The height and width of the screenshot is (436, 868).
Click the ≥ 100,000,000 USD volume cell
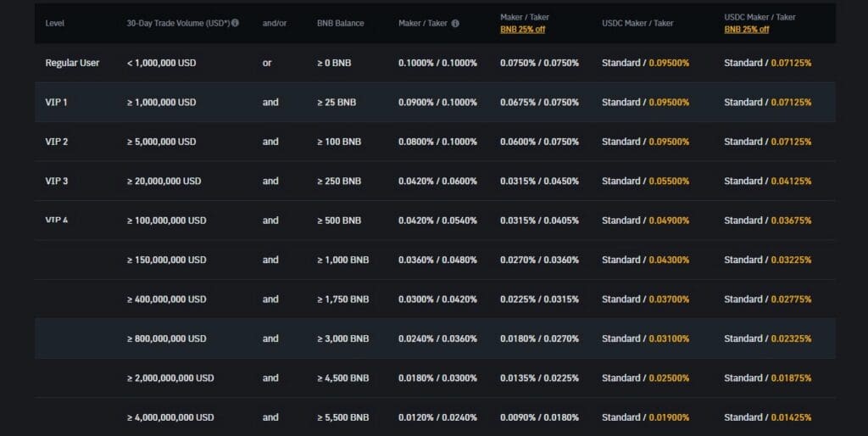(167, 221)
